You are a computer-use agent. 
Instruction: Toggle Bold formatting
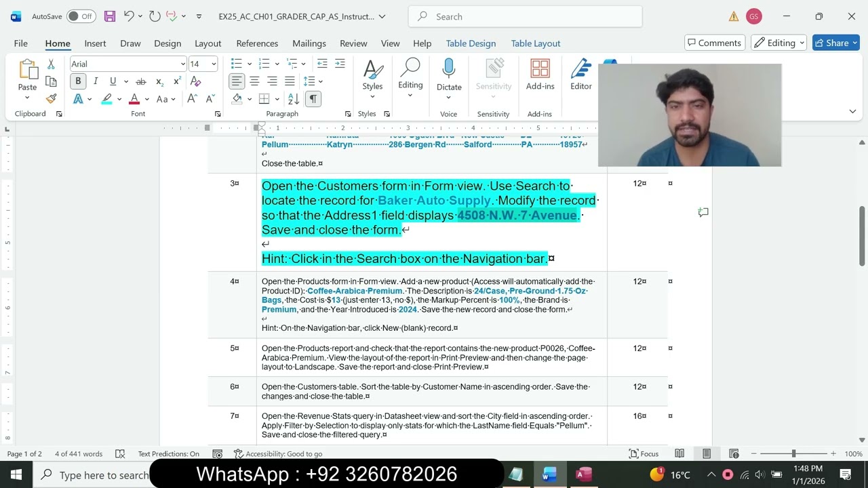click(78, 81)
